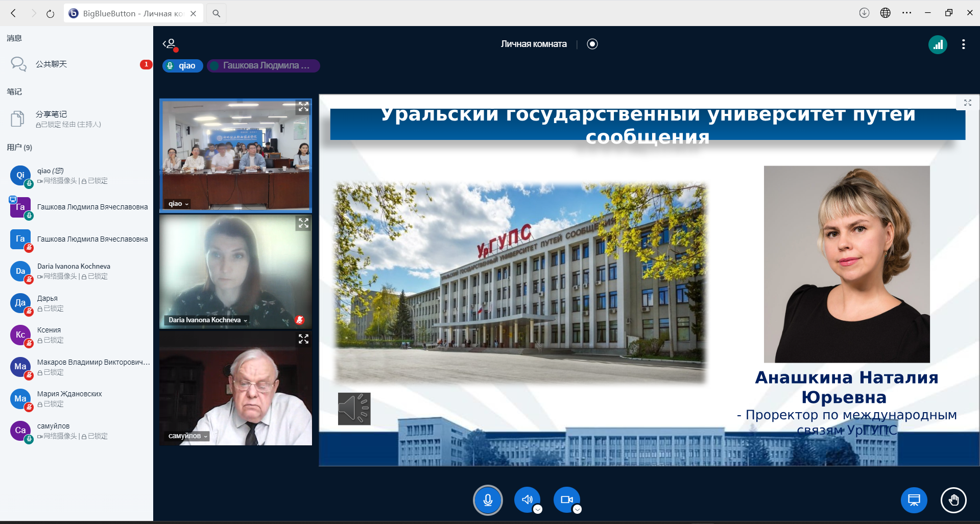Image resolution: width=980 pixels, height=524 pixels.
Task: Click the 用户 (9) header
Action: click(19, 148)
